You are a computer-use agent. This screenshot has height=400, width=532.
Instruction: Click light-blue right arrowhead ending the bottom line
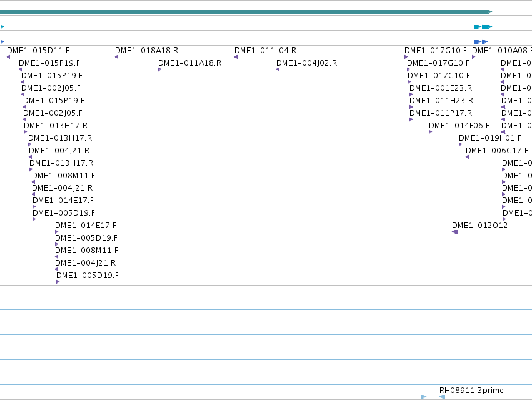point(424,397)
